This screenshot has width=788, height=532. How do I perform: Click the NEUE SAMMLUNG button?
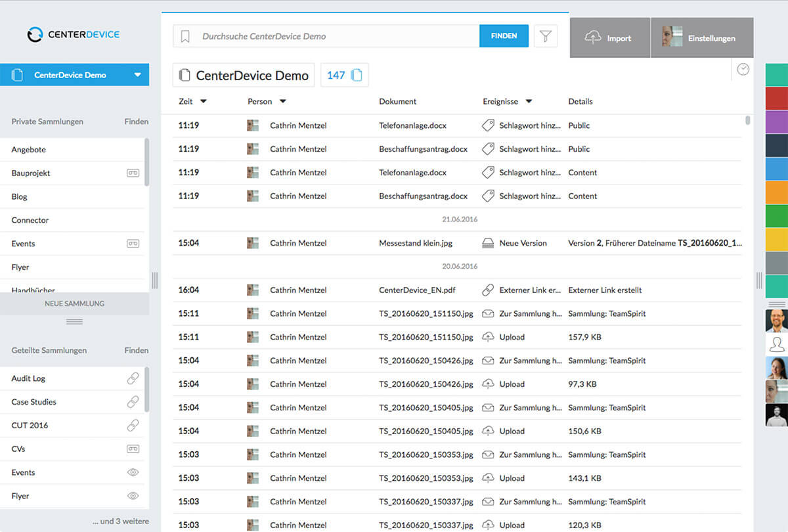(74, 303)
